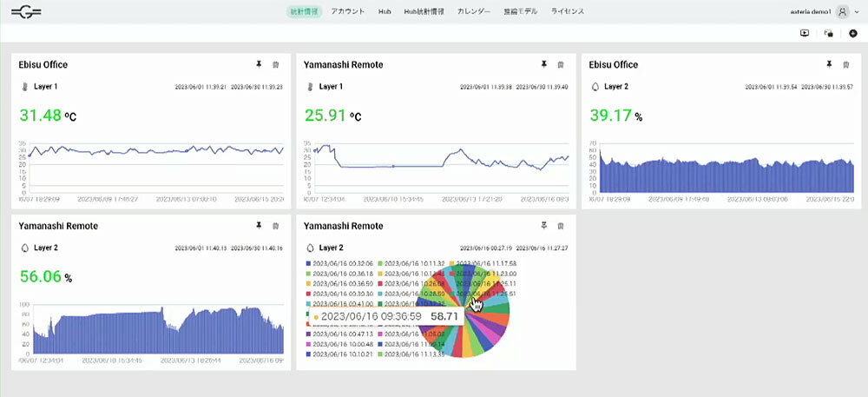Open the アカウント tab

[347, 12]
